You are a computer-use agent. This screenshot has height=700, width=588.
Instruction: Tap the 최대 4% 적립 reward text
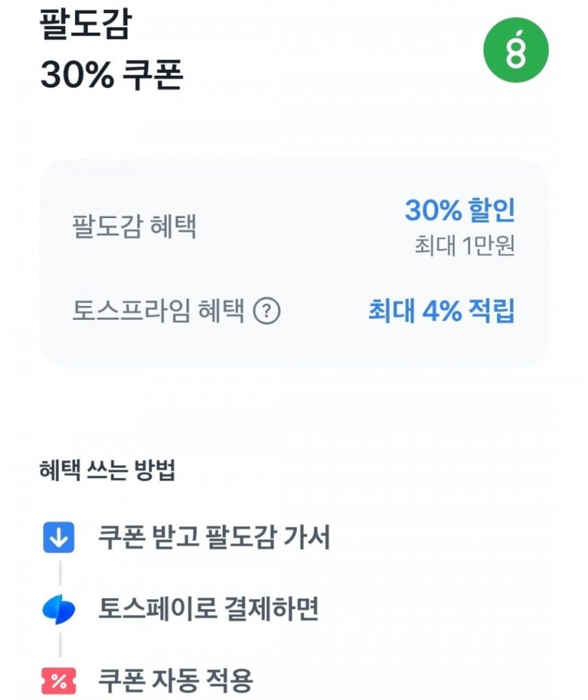point(441,312)
